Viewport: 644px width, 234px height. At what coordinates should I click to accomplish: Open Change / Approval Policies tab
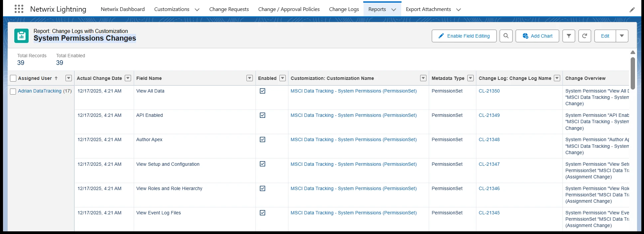click(289, 9)
